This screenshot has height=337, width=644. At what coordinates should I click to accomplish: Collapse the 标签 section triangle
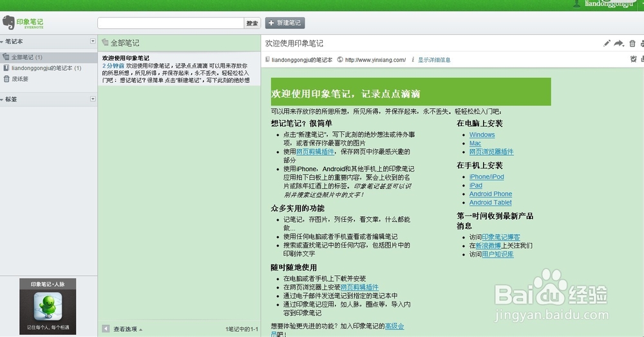pyautogui.click(x=2, y=99)
